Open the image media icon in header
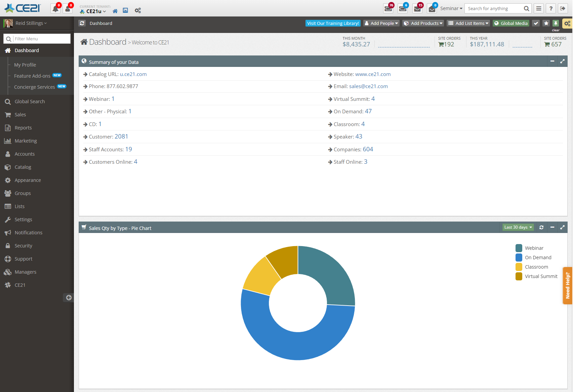573x392 pixels. (125, 10)
